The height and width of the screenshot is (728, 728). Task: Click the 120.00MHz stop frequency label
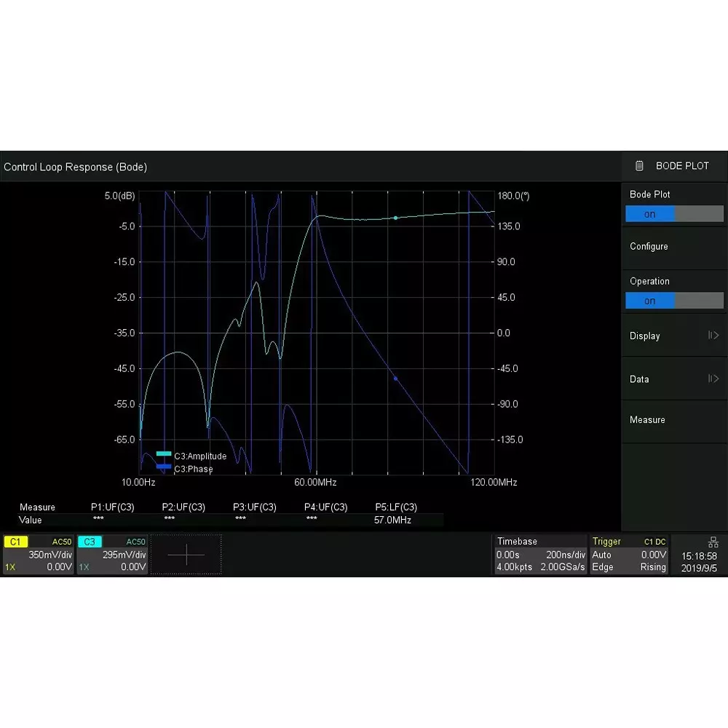point(494,482)
